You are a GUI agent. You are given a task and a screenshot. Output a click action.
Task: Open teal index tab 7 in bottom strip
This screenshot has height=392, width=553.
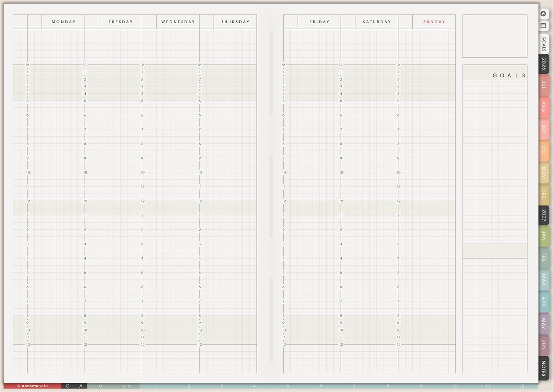[354, 386]
